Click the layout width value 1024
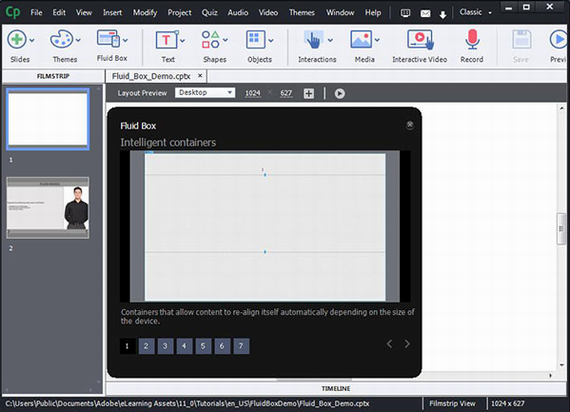570x412 pixels. tap(253, 93)
